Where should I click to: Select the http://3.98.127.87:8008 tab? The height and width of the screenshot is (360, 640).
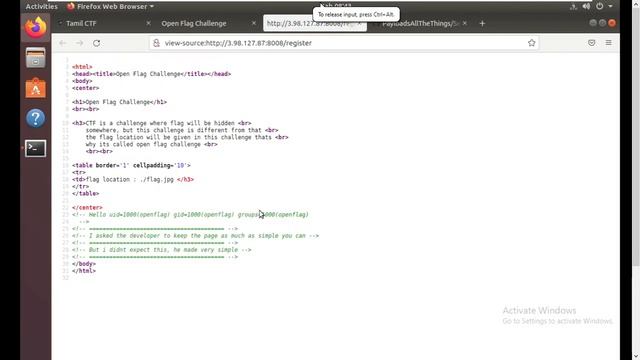[x=315, y=23]
